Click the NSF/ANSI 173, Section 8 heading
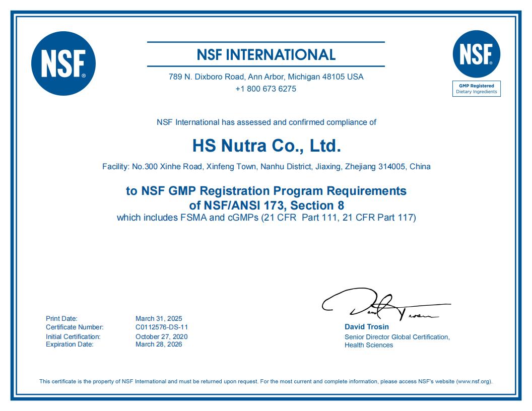Image resolution: width=532 pixels, height=411 pixels. (266, 206)
